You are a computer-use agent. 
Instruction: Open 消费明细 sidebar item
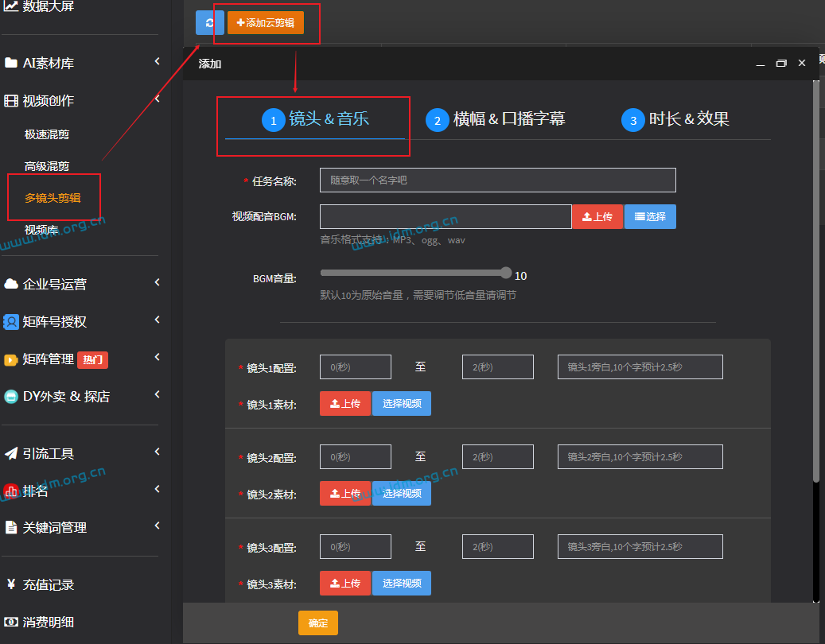[x=49, y=623]
